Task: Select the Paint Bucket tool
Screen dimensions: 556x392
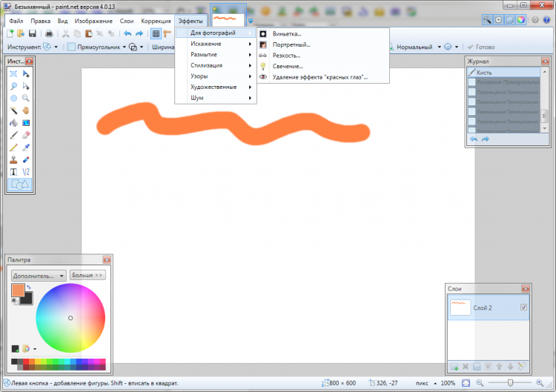Action: (13, 123)
